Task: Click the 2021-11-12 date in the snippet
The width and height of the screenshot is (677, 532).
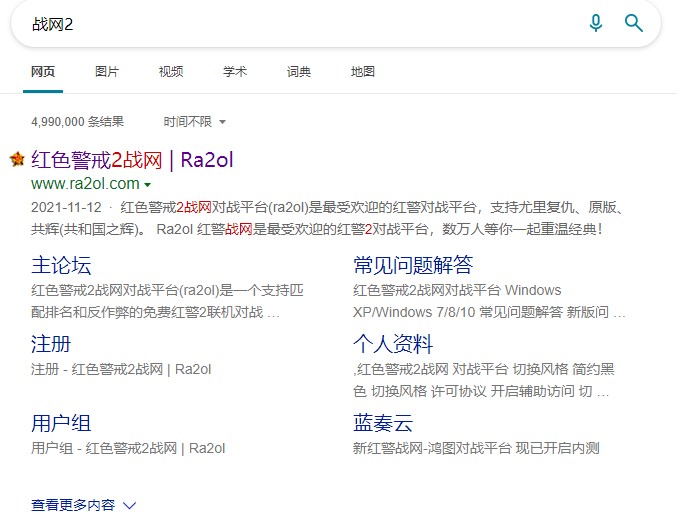Action: [x=66, y=207]
